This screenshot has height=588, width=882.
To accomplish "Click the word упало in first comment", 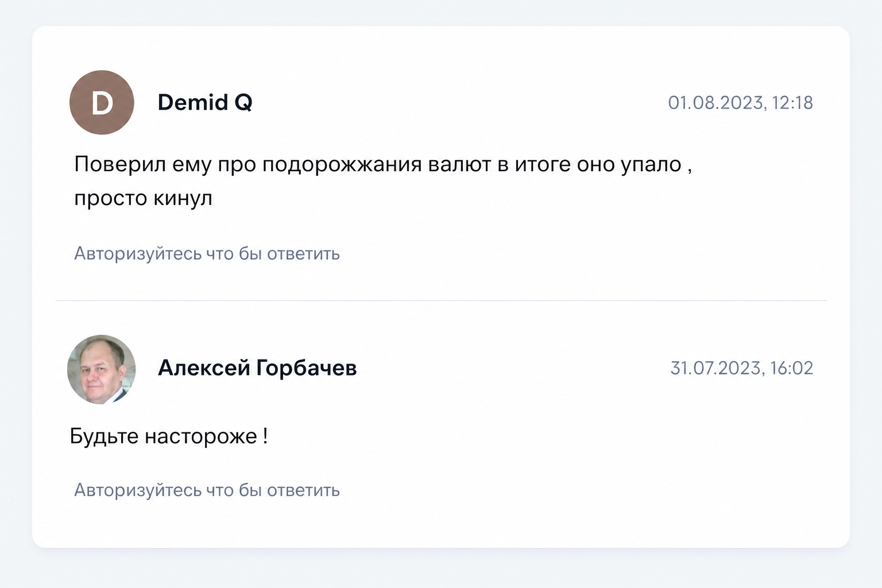I will (651, 165).
